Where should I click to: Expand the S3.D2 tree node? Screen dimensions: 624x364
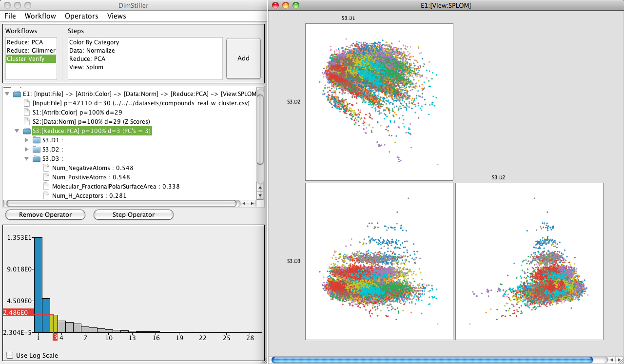tap(27, 150)
